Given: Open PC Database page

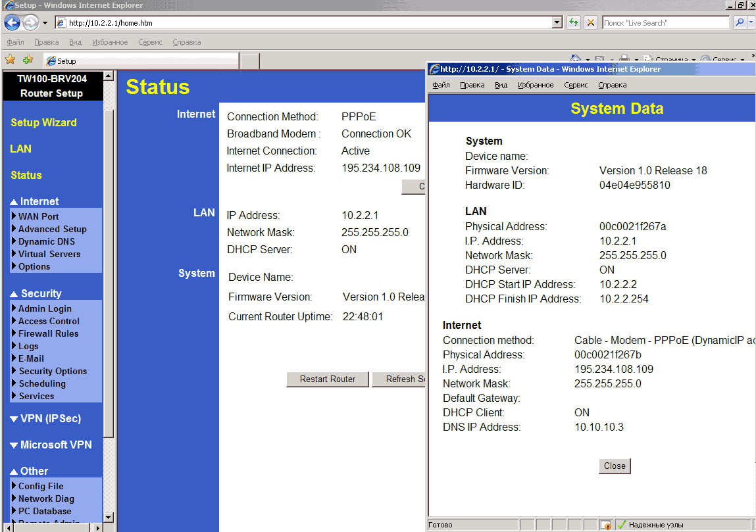Looking at the screenshot, I should pos(44,511).
